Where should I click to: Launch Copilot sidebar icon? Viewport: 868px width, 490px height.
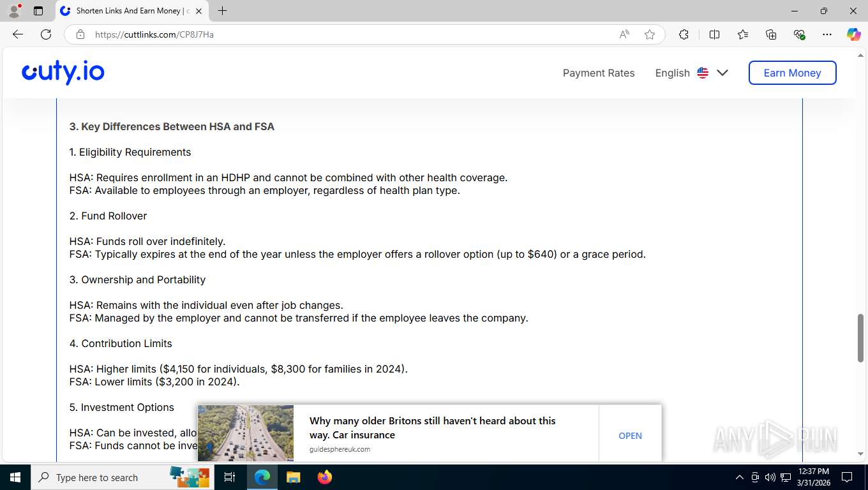(854, 34)
